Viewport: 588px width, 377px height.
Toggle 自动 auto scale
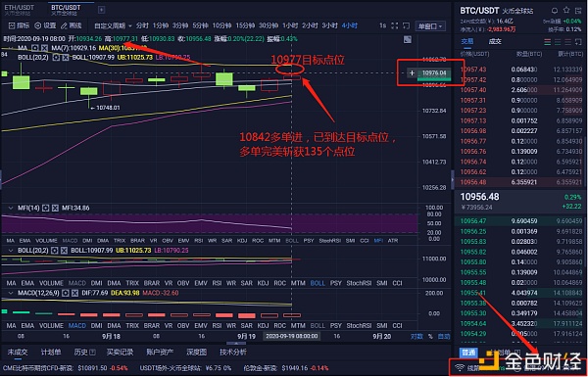pyautogui.click(x=444, y=337)
